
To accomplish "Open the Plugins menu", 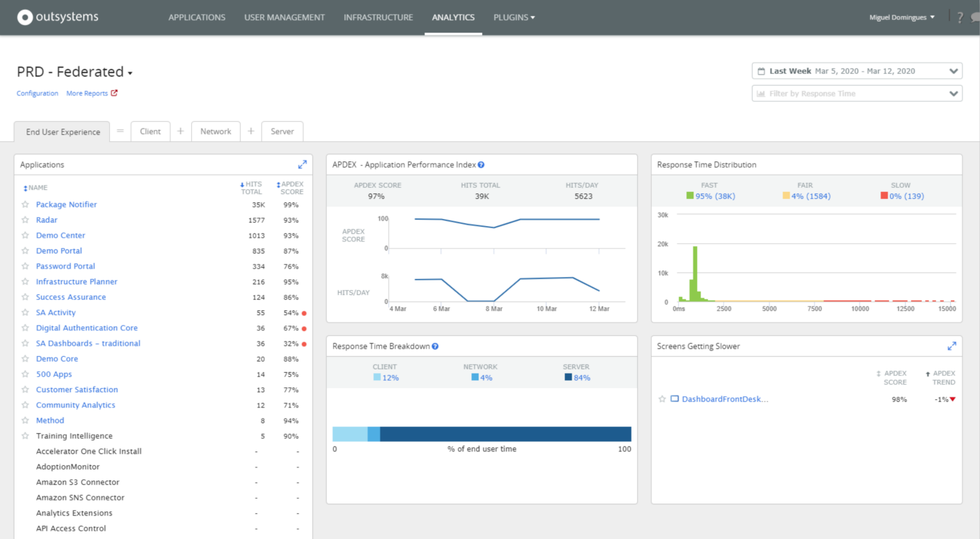I will [514, 17].
